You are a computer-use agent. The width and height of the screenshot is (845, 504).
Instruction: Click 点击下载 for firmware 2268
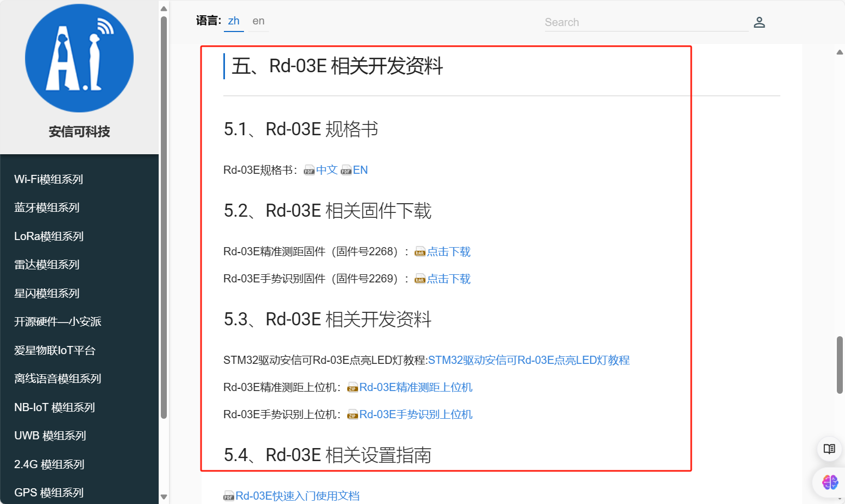(448, 251)
